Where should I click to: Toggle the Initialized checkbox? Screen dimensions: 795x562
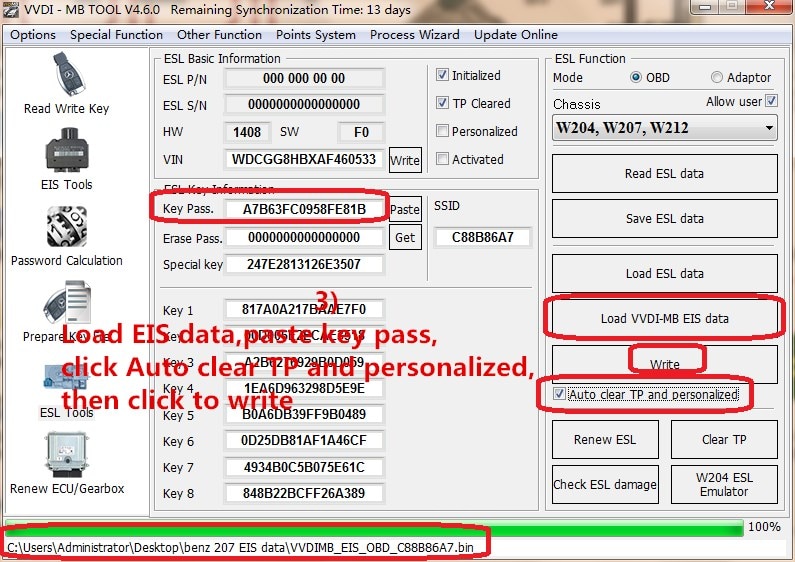click(443, 75)
